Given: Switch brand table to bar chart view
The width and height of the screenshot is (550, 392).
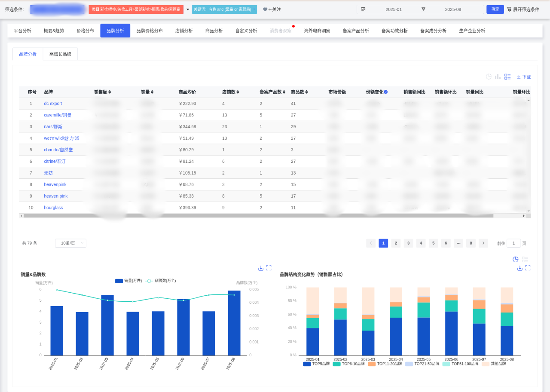Looking at the screenshot, I should coord(498,77).
